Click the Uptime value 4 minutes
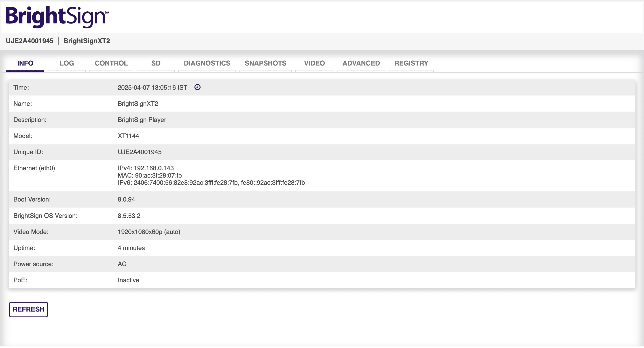This screenshot has height=348, width=644. 131,248
